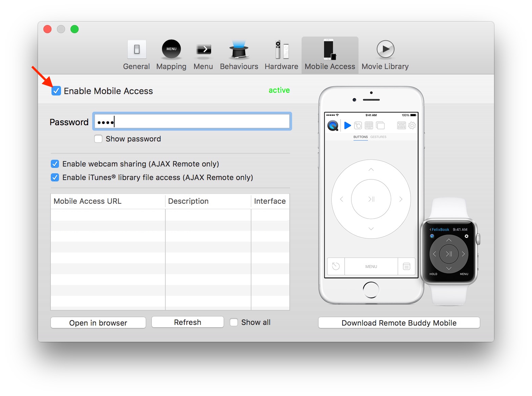
Task: Toggle Enable iTunes library file access checkbox
Action: (x=55, y=177)
